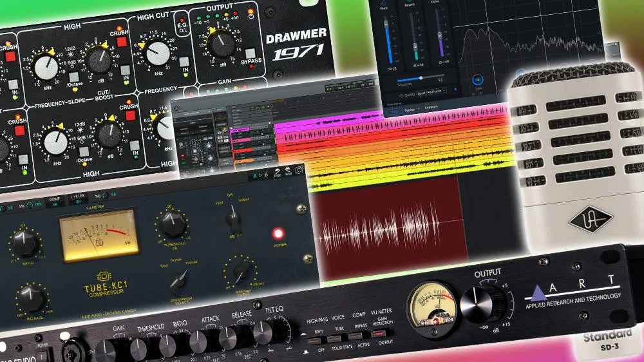Toggle the ART HIGH PASS 80Hz switch

click(316, 341)
